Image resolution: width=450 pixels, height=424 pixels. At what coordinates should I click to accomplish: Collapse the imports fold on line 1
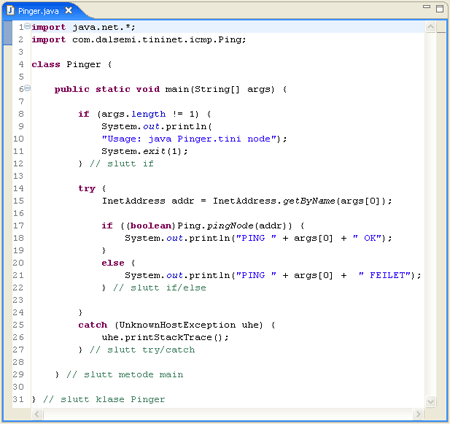click(x=27, y=26)
